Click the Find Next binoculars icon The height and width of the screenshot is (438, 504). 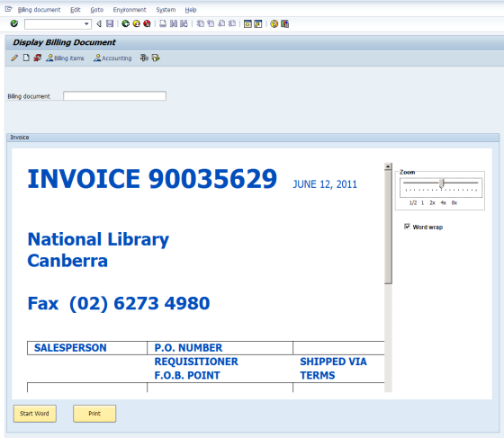(x=184, y=23)
